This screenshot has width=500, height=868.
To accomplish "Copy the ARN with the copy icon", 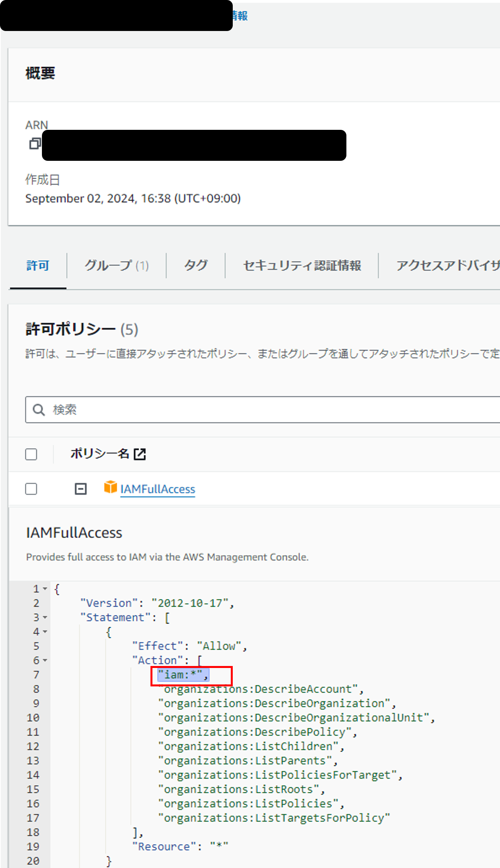I will click(x=34, y=144).
